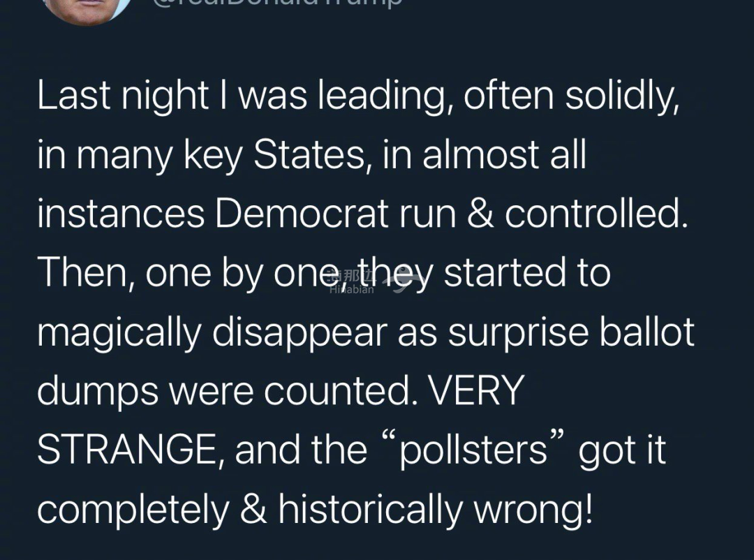Open the @realDonaldTrump handle link
754x560 pixels.
coord(277,3)
